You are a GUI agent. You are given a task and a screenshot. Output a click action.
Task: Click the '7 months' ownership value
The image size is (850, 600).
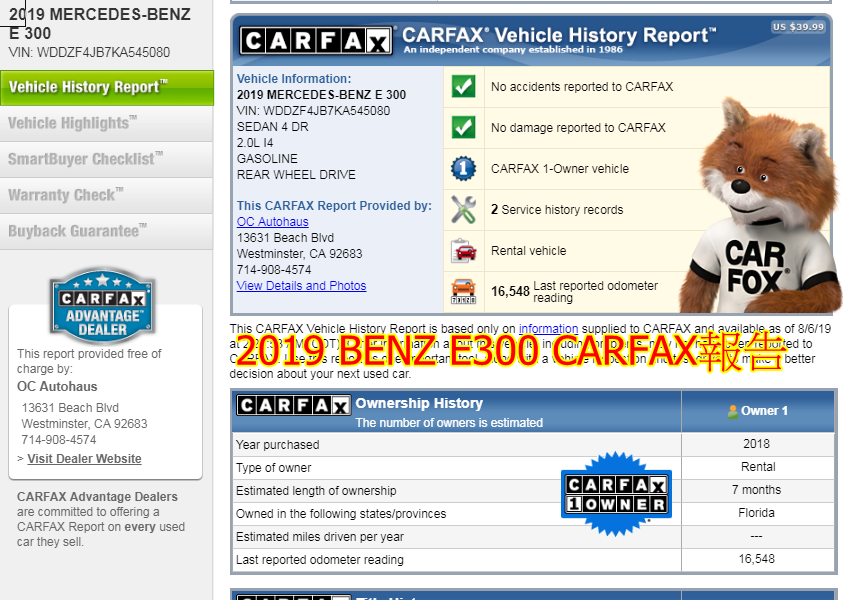pos(757,490)
